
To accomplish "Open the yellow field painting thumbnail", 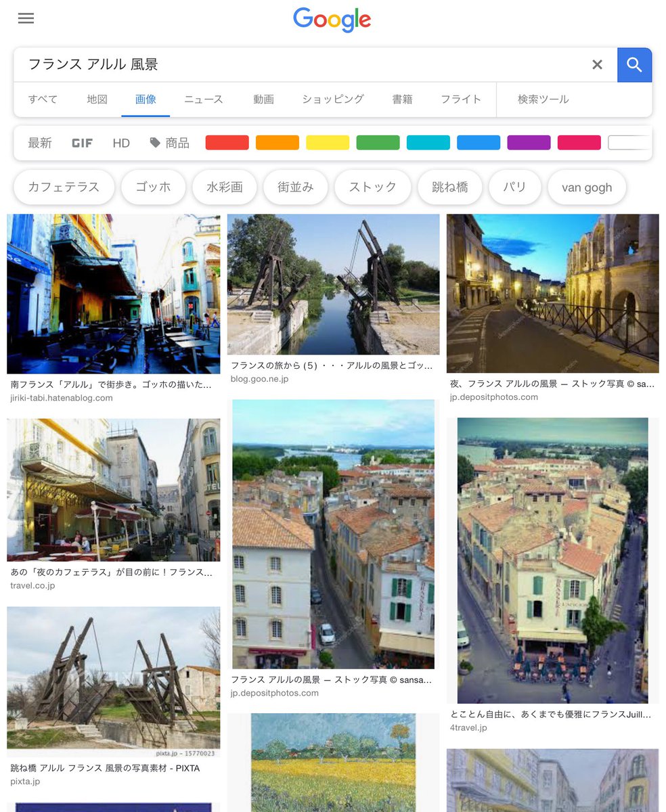I will point(333,763).
